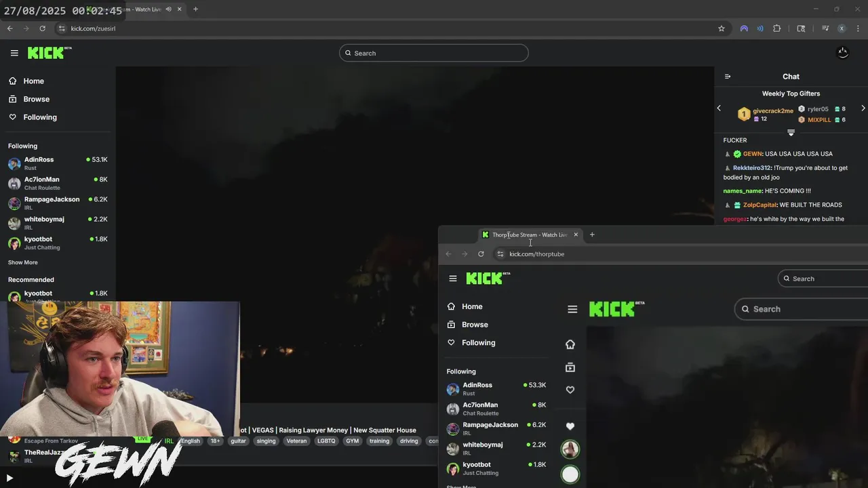Close the ThorpTube Stream tab

click(x=576, y=235)
